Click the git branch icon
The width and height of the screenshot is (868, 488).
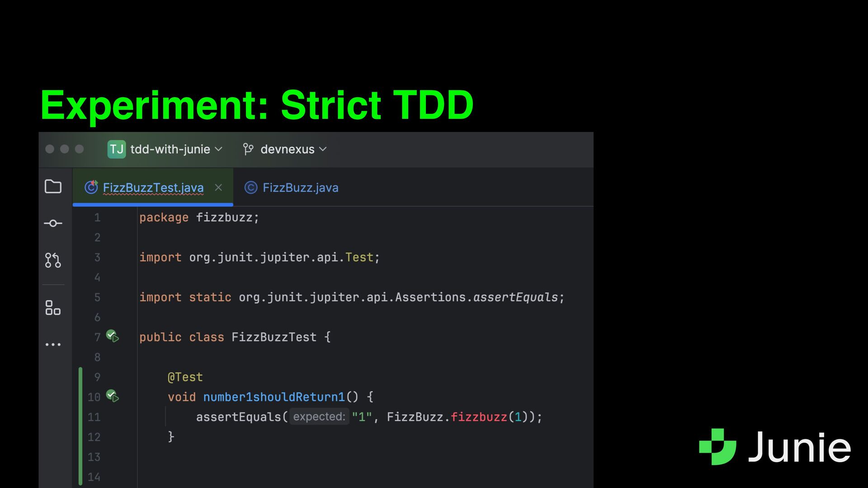click(x=248, y=149)
